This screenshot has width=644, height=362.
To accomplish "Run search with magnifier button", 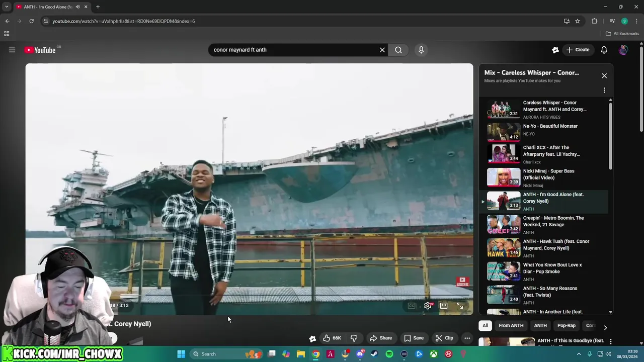I will [x=398, y=50].
